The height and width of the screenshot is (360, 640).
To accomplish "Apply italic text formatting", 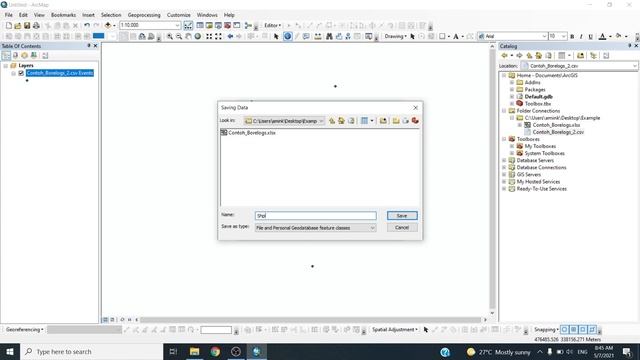I will pyautogui.click(x=581, y=37).
